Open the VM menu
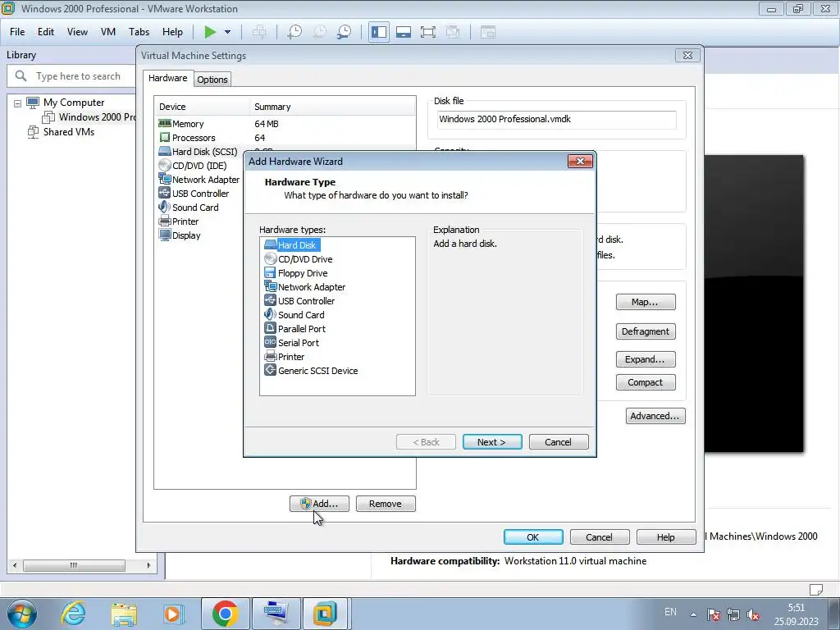 (108, 32)
